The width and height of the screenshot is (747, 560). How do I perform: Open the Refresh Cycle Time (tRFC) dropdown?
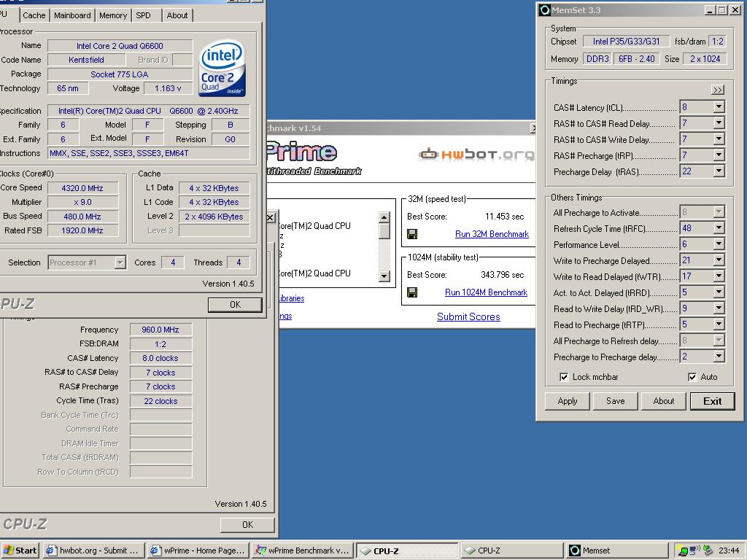(x=719, y=228)
